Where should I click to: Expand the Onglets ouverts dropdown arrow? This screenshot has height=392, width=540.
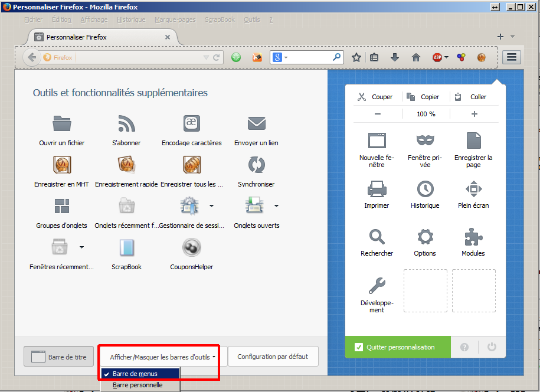tap(276, 206)
